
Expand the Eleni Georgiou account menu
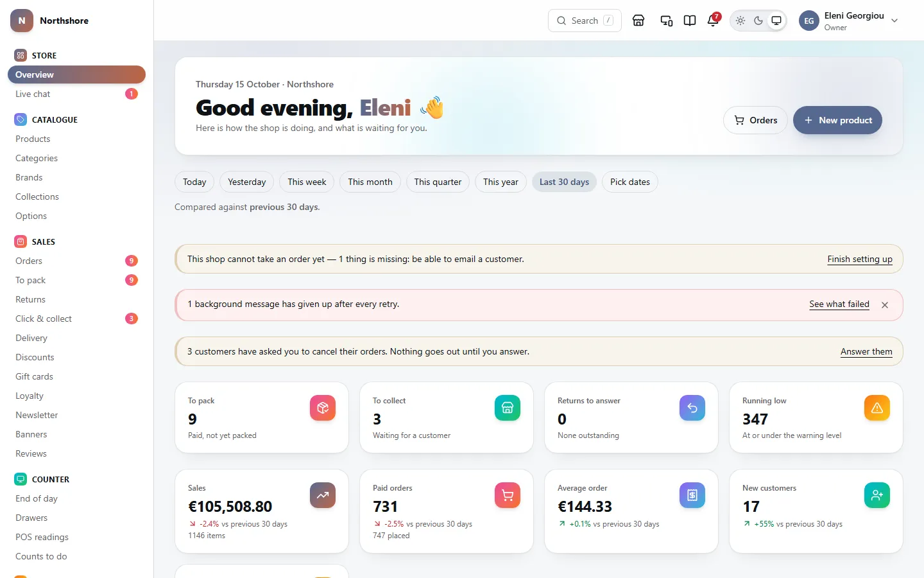[x=849, y=21]
